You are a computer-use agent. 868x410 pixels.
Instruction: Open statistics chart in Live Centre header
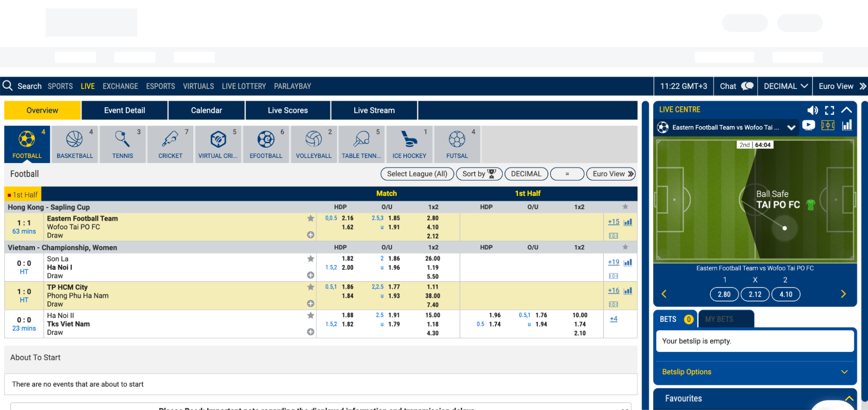tap(847, 126)
